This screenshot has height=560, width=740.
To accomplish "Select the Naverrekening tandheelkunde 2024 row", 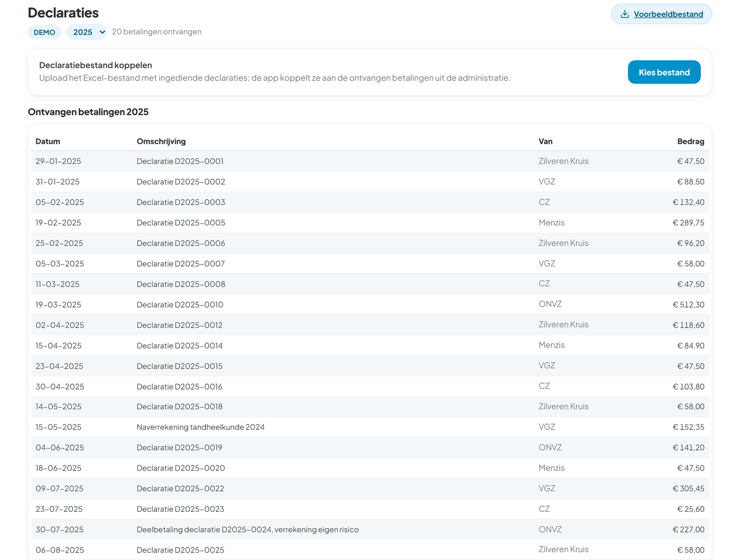I will (370, 427).
